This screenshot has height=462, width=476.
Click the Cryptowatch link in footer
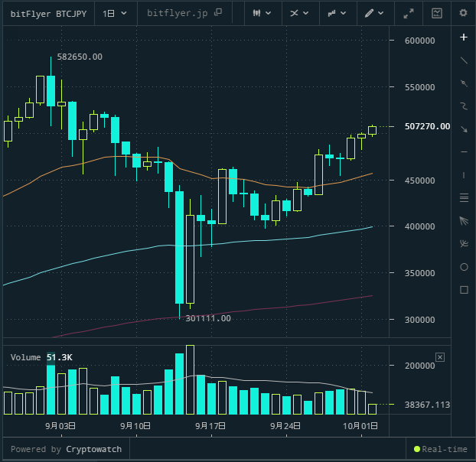[x=93, y=449]
